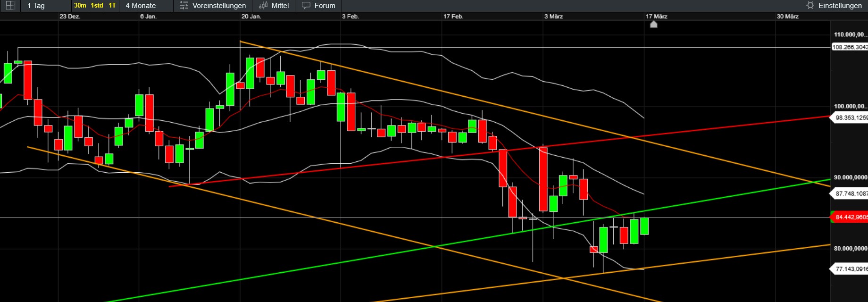Click the '23 Dez.' date axis label
This screenshot has width=868, height=302.
click(70, 17)
